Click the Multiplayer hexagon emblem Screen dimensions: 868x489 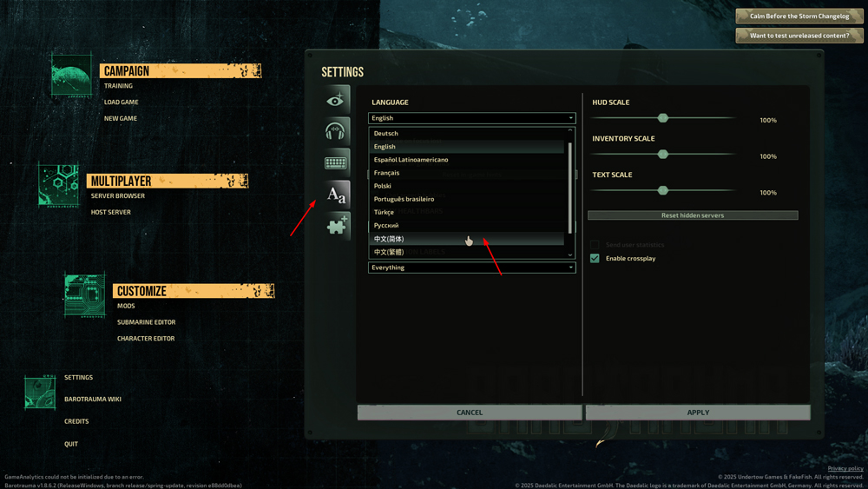click(59, 185)
